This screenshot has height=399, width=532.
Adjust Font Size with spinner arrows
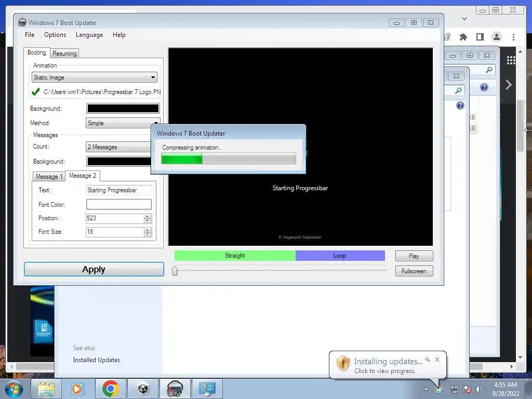tap(147, 232)
